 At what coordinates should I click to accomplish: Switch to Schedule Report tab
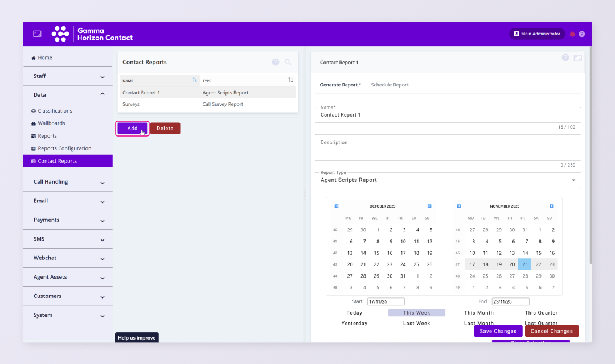pyautogui.click(x=389, y=85)
